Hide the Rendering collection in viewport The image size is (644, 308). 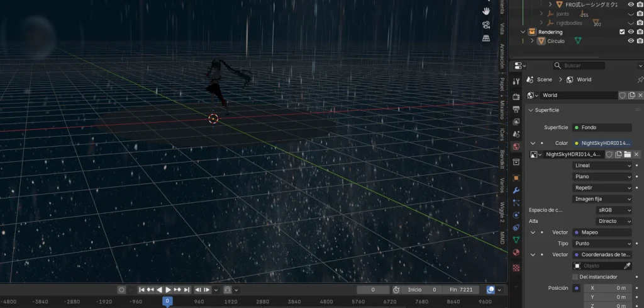[631, 31]
